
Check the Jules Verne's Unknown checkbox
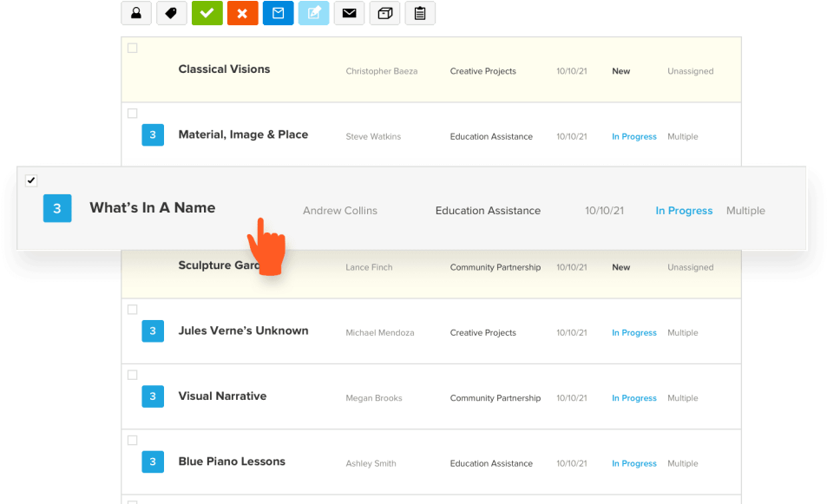pyautogui.click(x=133, y=310)
